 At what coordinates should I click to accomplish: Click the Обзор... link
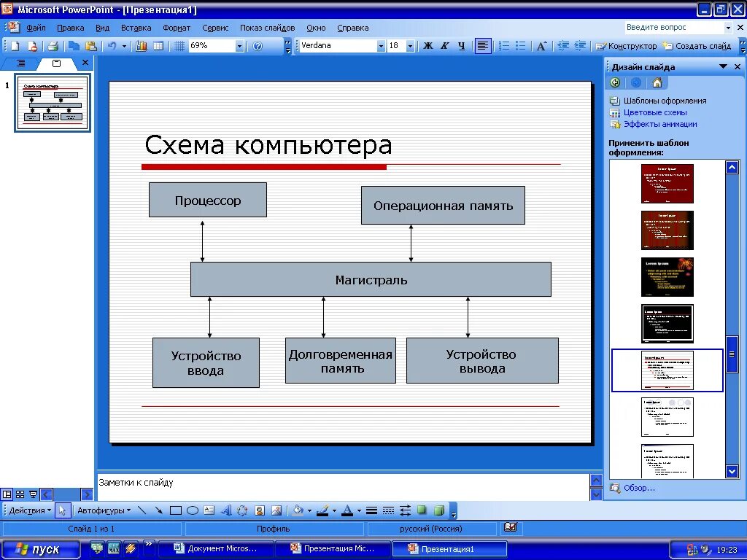[x=639, y=488]
